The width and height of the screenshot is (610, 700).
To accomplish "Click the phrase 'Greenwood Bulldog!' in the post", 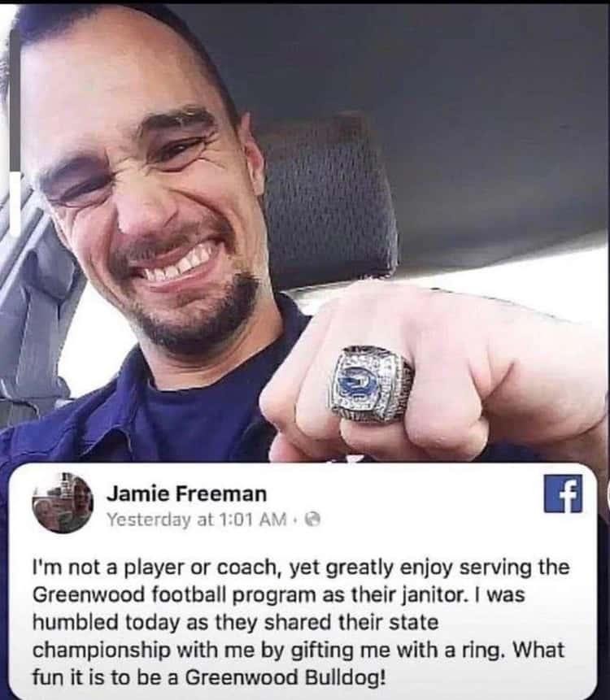I will click(285, 677).
